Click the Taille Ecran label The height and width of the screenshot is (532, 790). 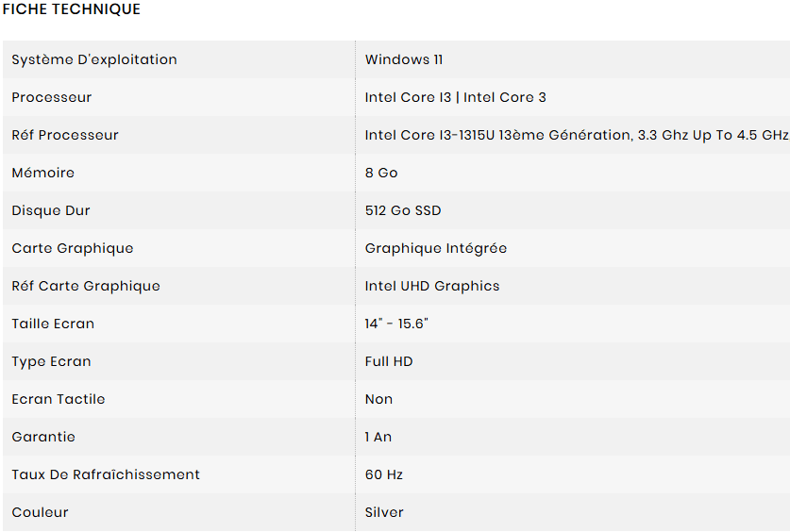click(53, 324)
